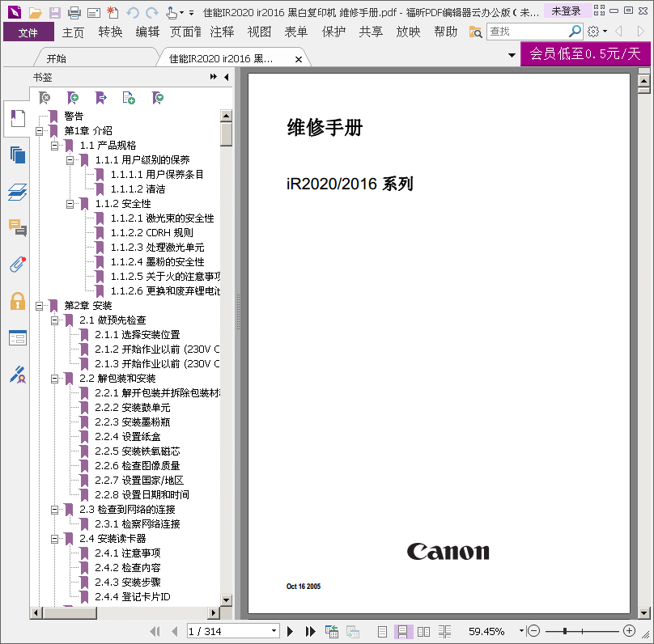Open the security lock panel

[18, 301]
